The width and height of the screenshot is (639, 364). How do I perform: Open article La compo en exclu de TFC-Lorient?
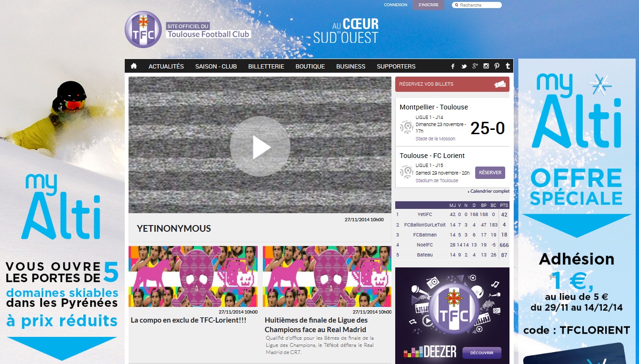[x=189, y=320]
